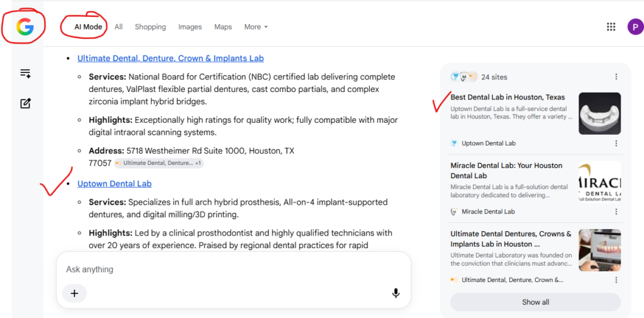Open the Google apps grid
644x318 pixels.
[611, 26]
